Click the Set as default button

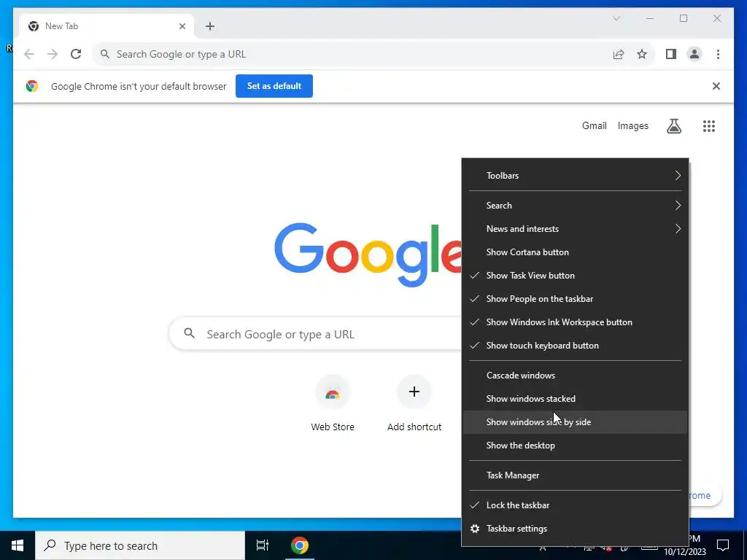tap(274, 86)
